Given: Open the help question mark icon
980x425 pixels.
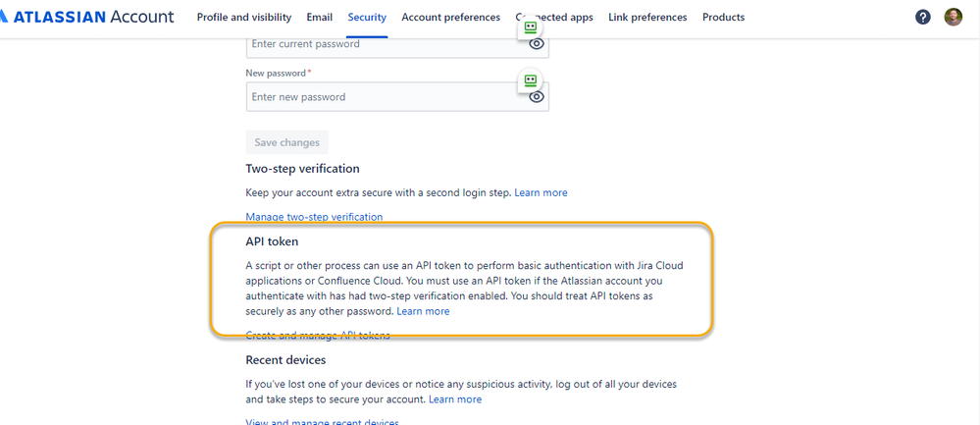Looking at the screenshot, I should tap(922, 17).
